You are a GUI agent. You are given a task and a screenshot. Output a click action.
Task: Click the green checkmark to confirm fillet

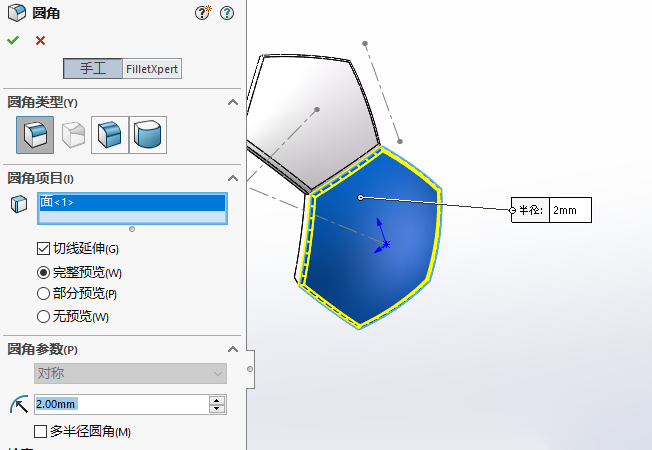point(12,41)
